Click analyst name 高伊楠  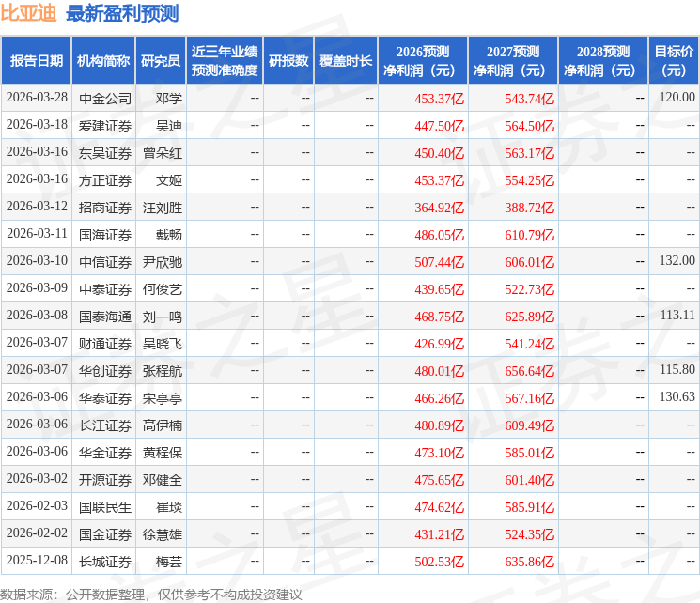point(163,425)
